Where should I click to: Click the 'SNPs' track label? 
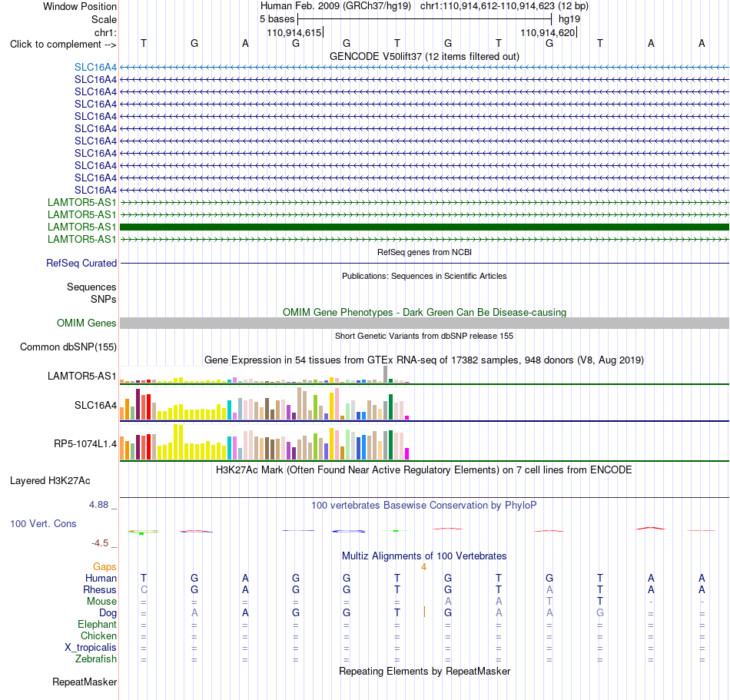(x=104, y=299)
